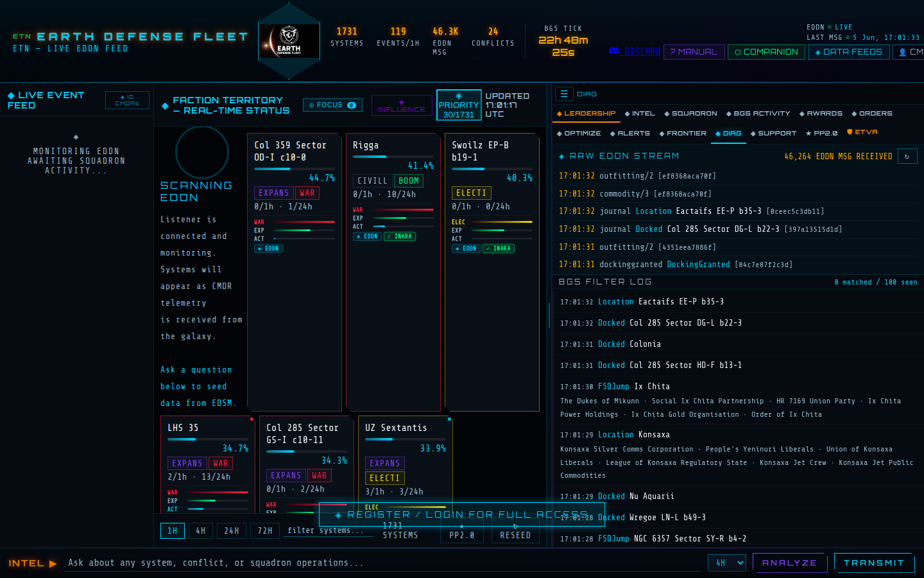Screen dimensions: 924x578
Task: Toggle the Priority 30/1731 sort mode
Action: [459, 105]
